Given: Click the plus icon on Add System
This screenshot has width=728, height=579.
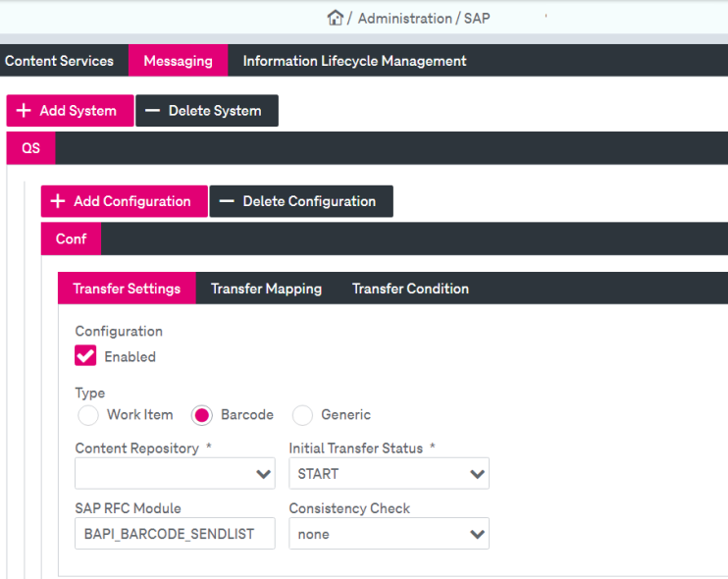Looking at the screenshot, I should (24, 111).
